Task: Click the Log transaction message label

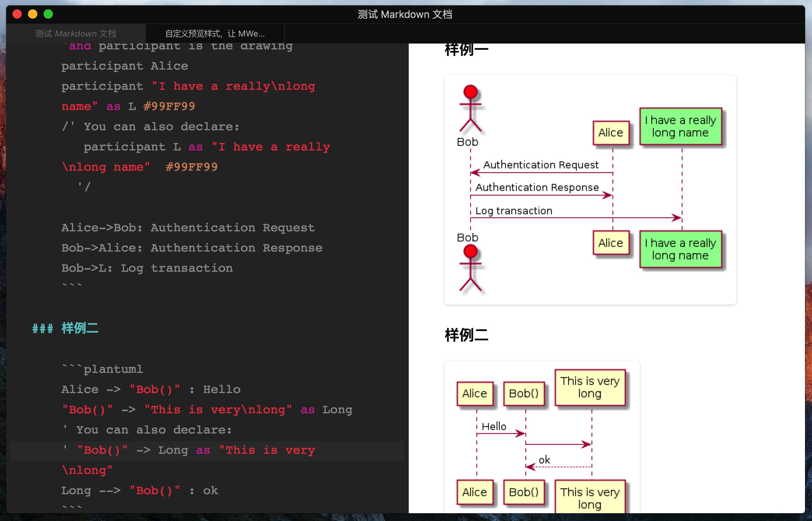Action: (514, 211)
